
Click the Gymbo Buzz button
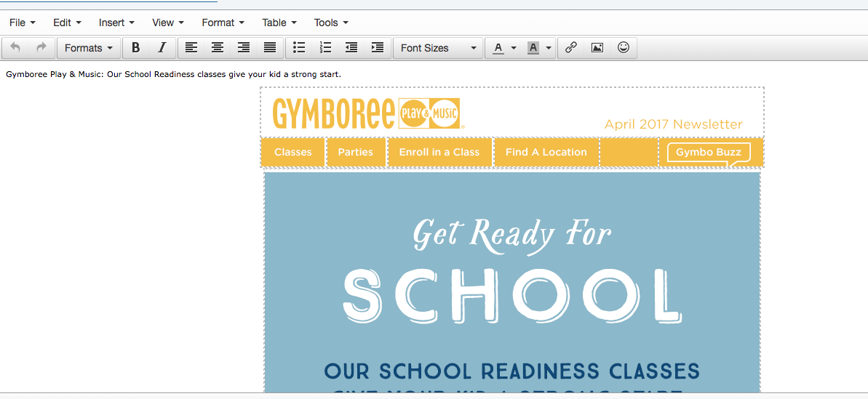(x=709, y=153)
